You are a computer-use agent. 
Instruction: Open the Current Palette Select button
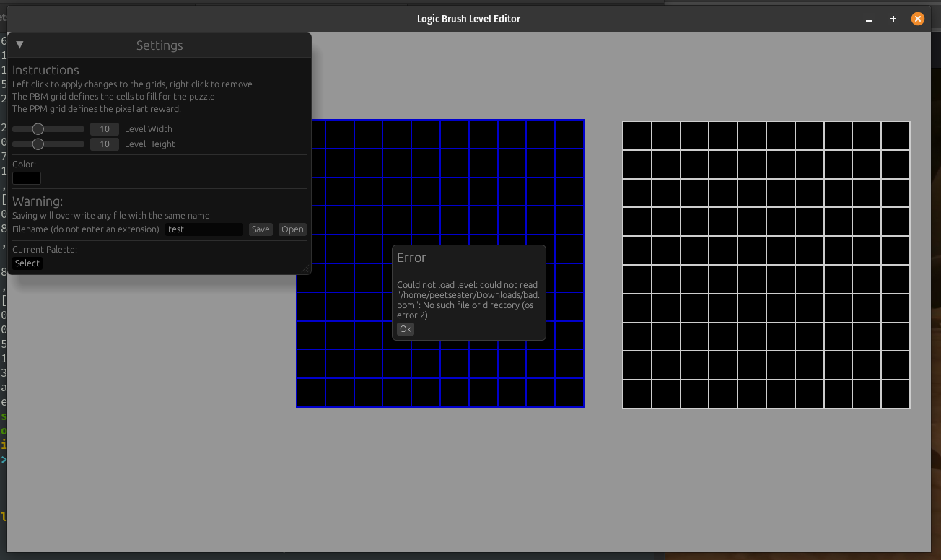pos(27,263)
